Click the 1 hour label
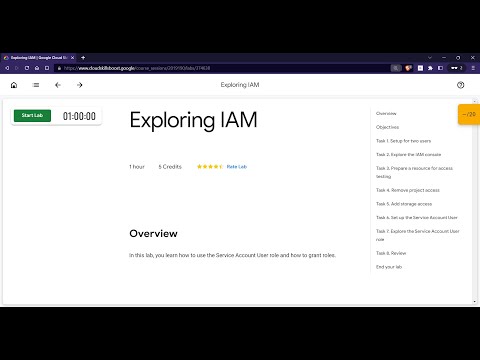This screenshot has height=360, width=480. (137, 167)
